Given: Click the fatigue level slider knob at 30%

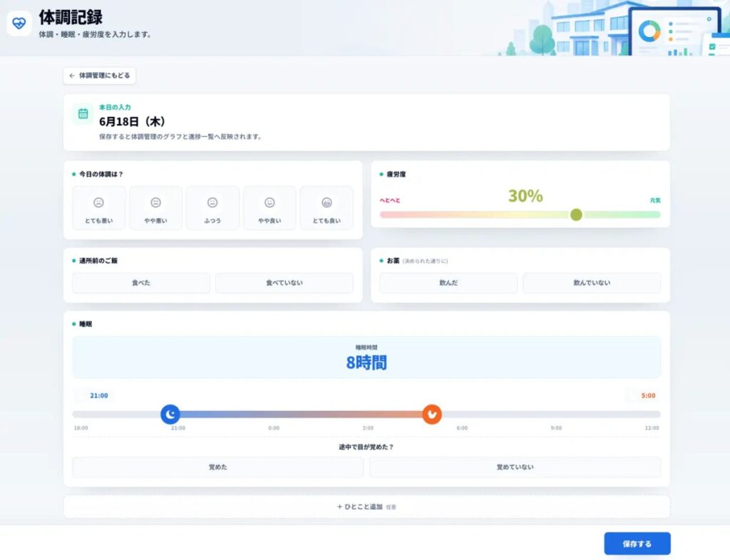Looking at the screenshot, I should click(x=576, y=214).
